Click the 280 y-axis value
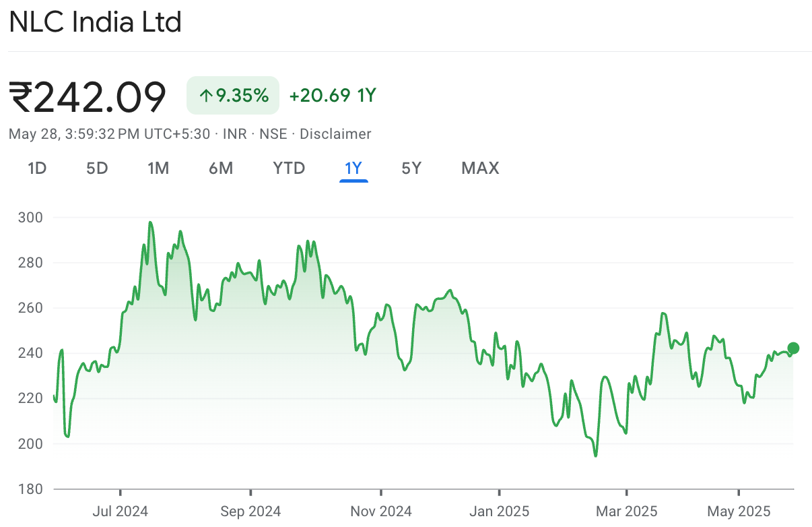Viewport: 812px width, 527px height. tap(30, 263)
